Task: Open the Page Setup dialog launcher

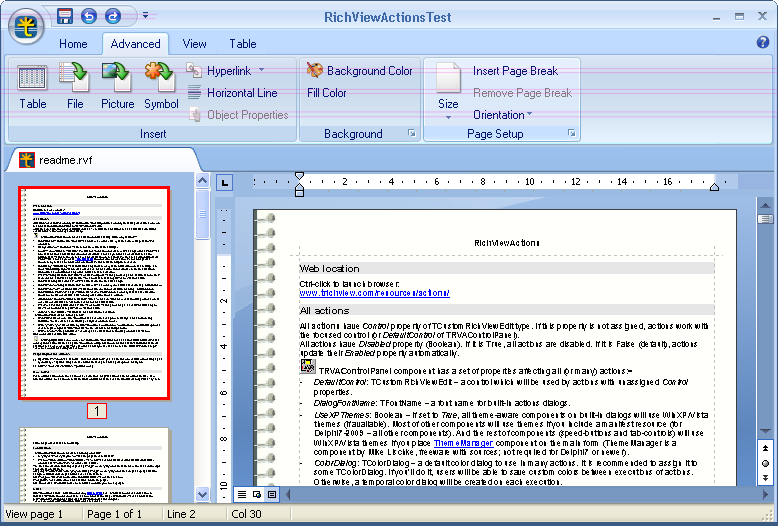Action: coord(572,133)
